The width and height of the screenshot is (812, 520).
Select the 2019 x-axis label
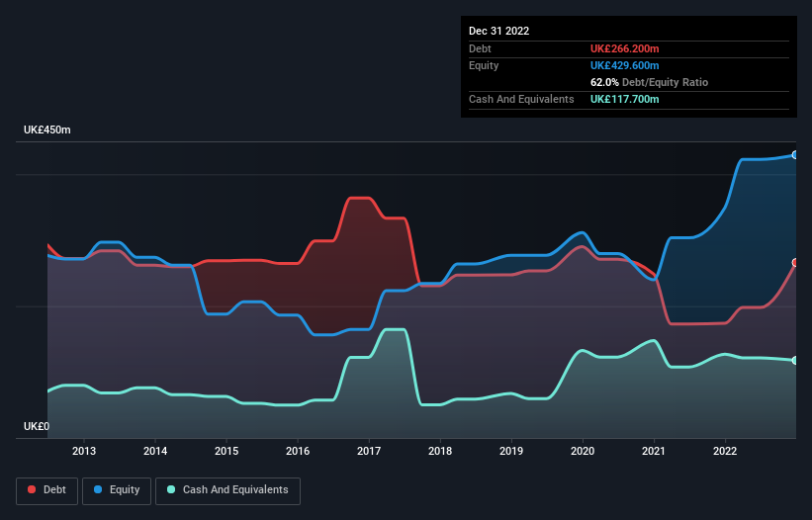click(511, 451)
